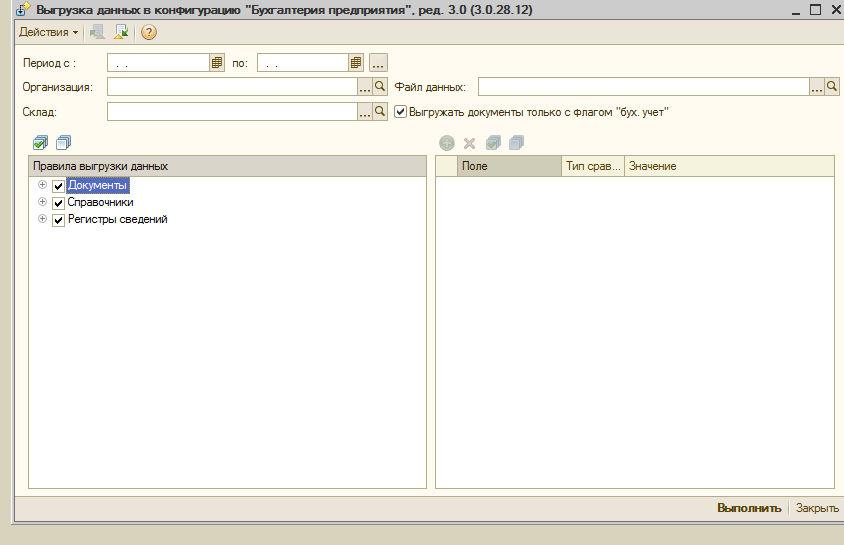This screenshot has width=844, height=545.
Task: Click the check all rules icon
Action: point(40,143)
